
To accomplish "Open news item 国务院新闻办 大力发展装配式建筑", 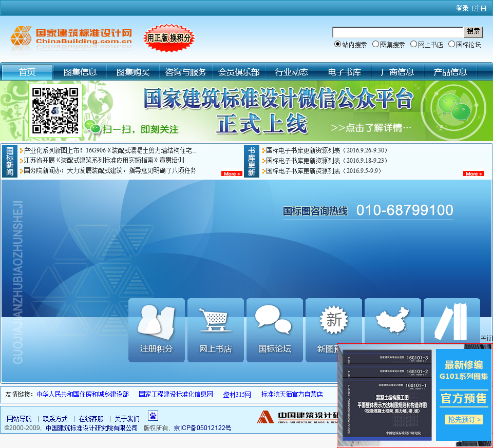I will pyautogui.click(x=110, y=170).
